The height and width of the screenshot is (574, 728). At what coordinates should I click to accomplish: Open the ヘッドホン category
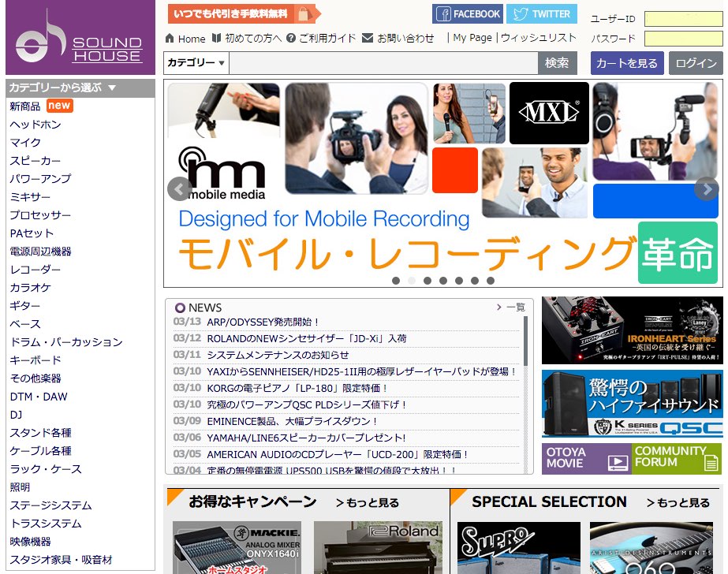(35, 125)
